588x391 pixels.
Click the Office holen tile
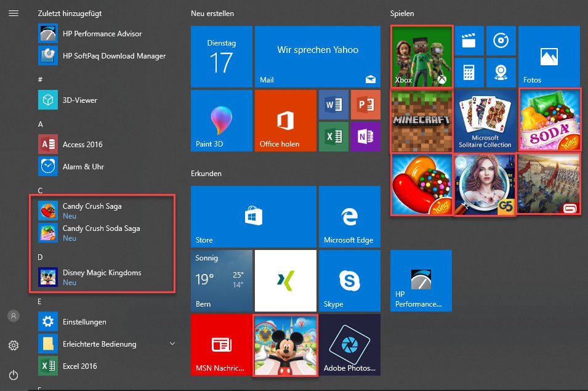[x=286, y=121]
